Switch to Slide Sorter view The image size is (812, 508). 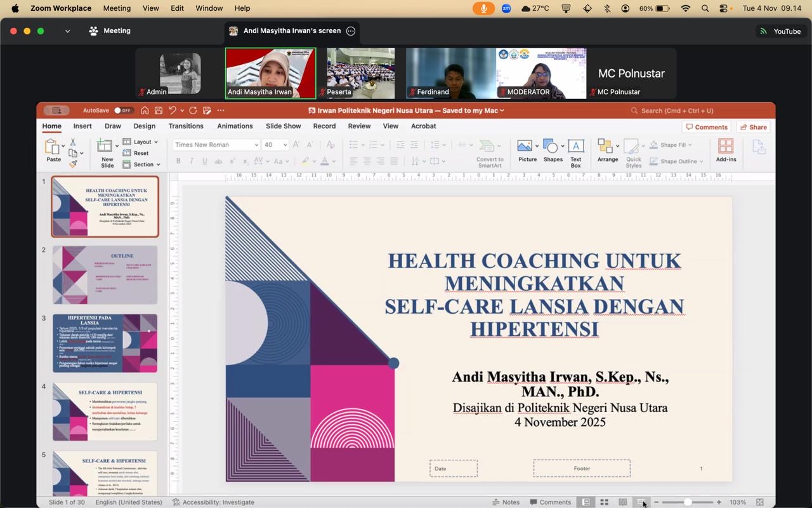[x=605, y=502]
